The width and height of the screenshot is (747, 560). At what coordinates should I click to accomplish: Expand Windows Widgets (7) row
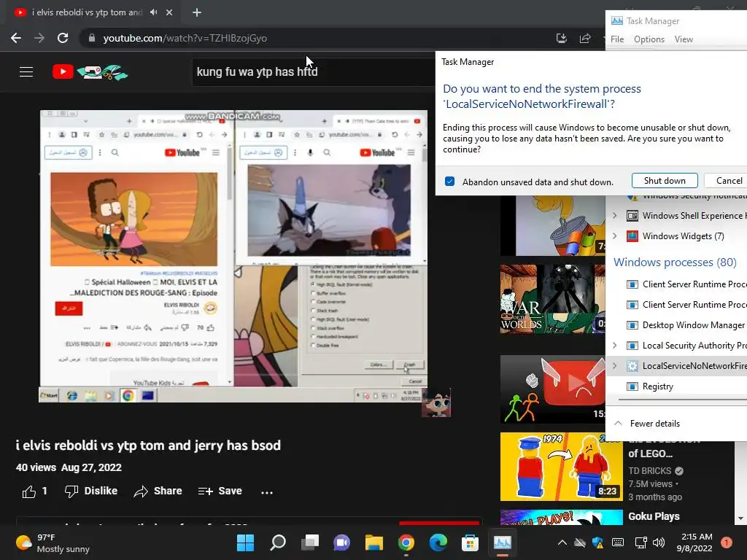614,236
